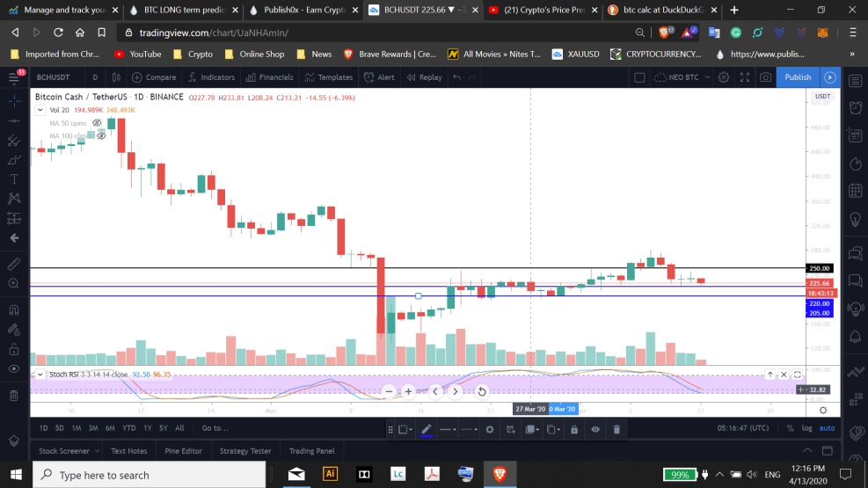This screenshot has width=868, height=488.
Task: Delete selected drawing with floating trash icon
Action: 616,429
